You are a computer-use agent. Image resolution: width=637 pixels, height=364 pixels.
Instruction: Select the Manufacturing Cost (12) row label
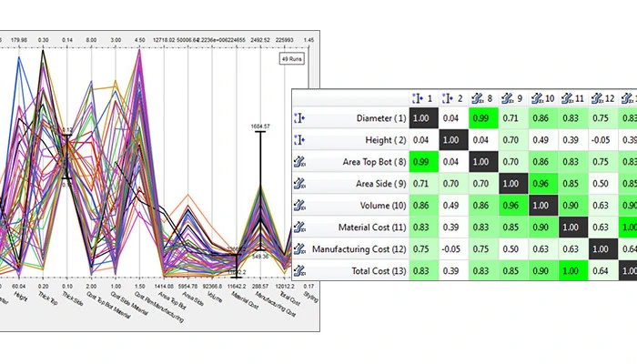(x=359, y=249)
